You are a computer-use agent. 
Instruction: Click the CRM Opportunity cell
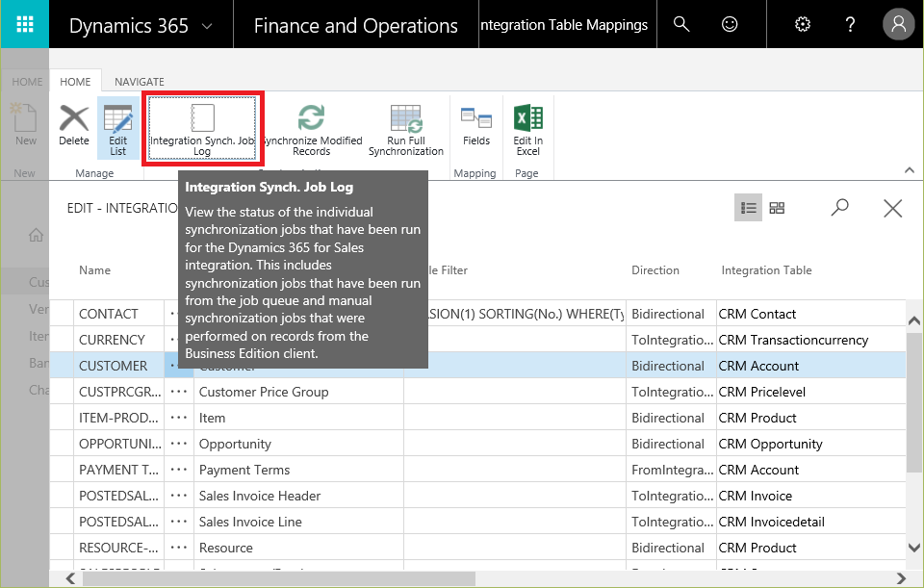pos(810,444)
